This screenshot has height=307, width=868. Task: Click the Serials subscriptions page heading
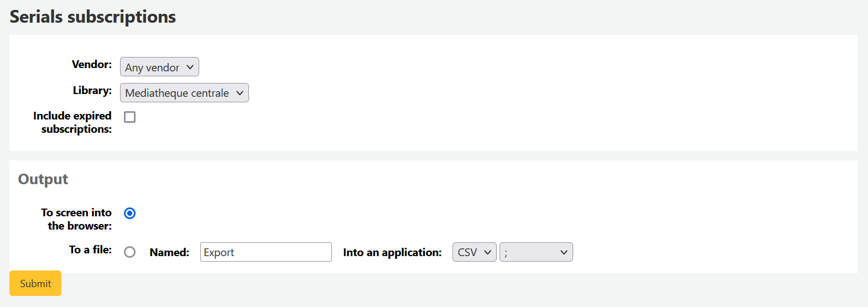coord(93,17)
